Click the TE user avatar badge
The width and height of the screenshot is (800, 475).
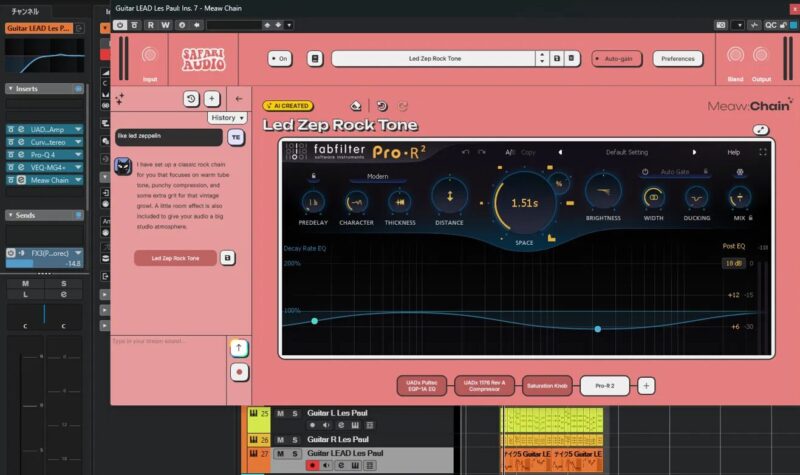pos(236,137)
